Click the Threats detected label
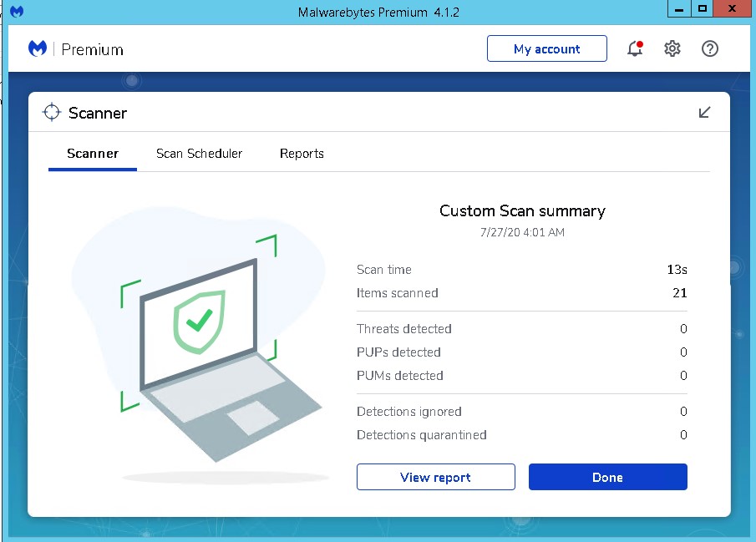Screen dimensions: 756x542 [404, 329]
